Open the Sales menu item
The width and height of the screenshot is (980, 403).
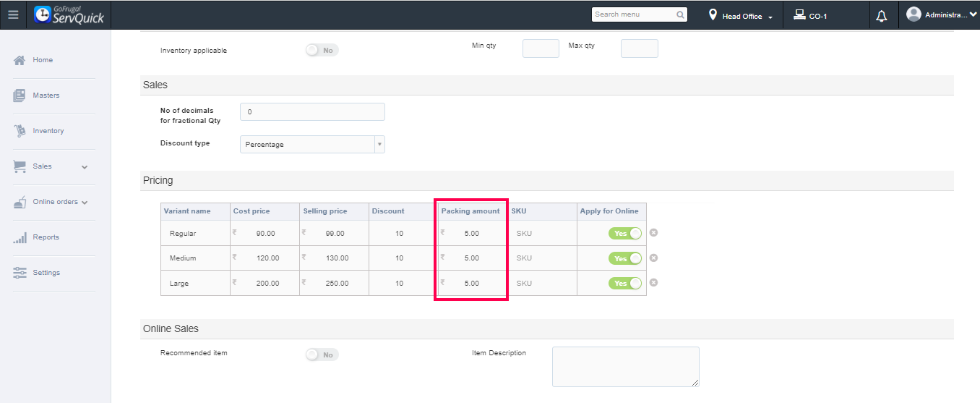[42, 166]
